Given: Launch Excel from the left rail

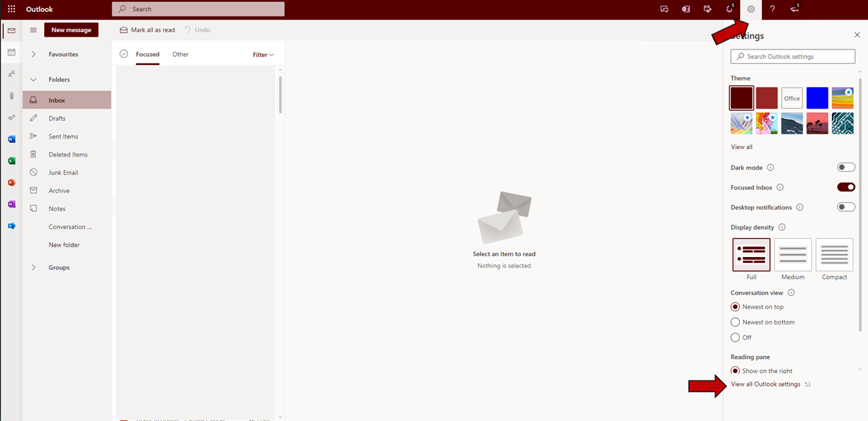Looking at the screenshot, I should pos(11,161).
